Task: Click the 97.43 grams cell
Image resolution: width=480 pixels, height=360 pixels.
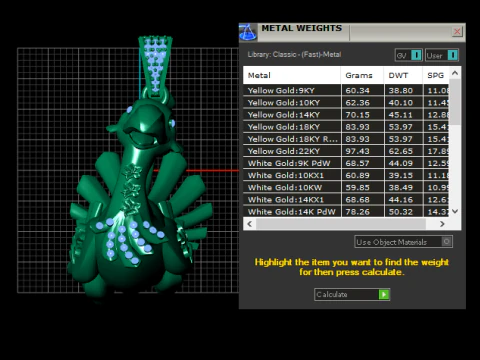Action: (x=363, y=151)
